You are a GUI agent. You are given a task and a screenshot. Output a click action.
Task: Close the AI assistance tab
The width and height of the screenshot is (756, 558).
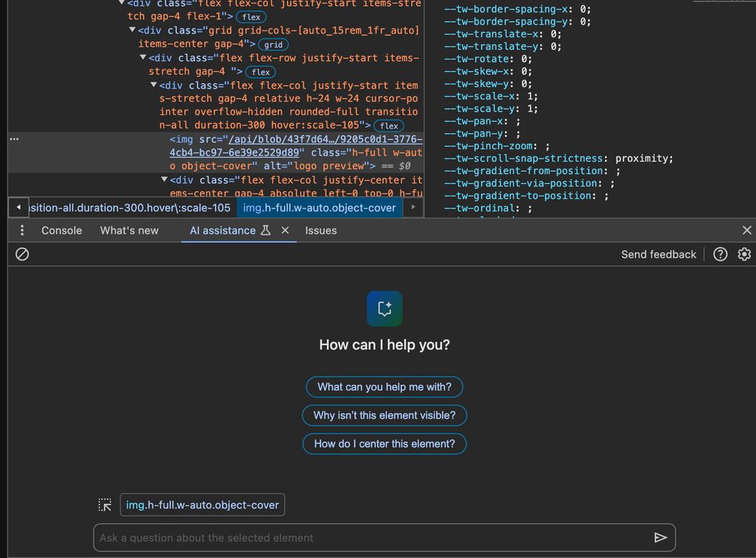click(285, 231)
